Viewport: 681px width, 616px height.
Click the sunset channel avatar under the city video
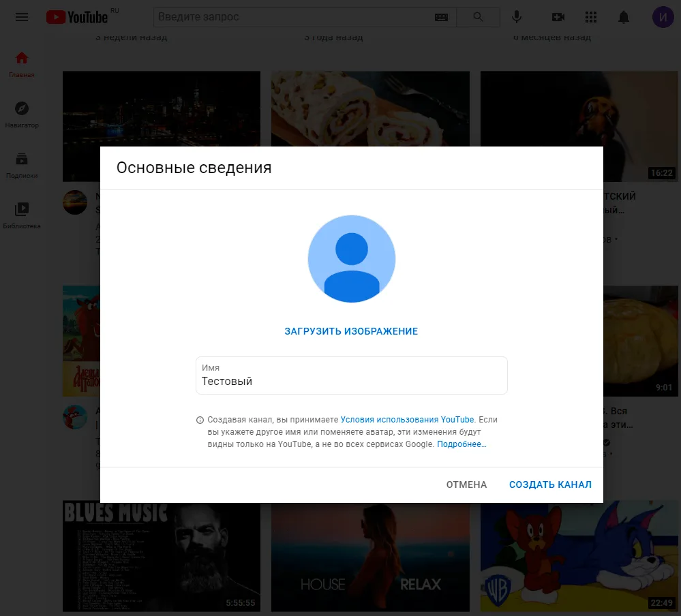[75, 202]
